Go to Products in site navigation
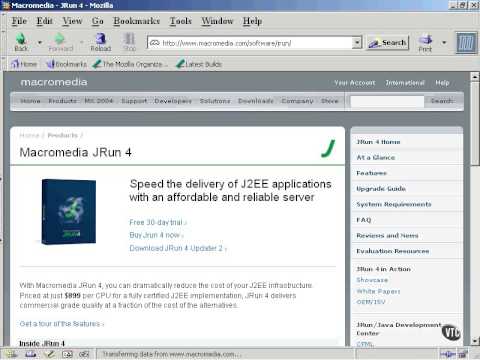This screenshot has height=360, width=480. tap(62, 101)
